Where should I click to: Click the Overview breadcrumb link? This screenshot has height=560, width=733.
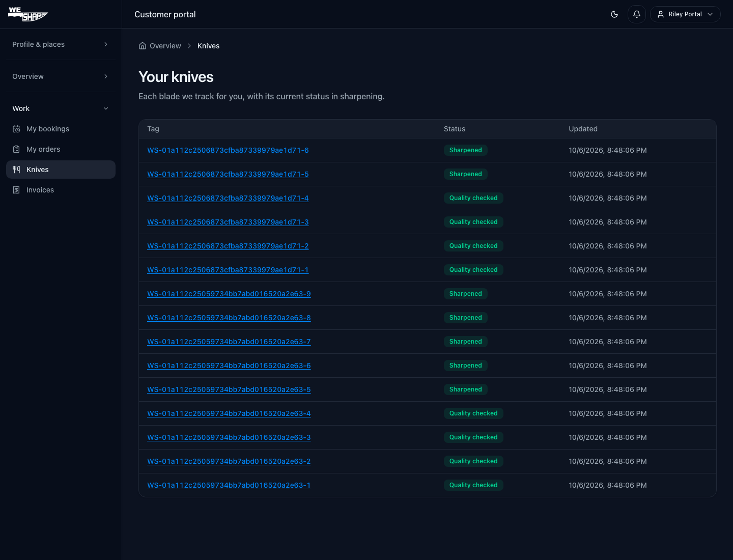click(165, 46)
